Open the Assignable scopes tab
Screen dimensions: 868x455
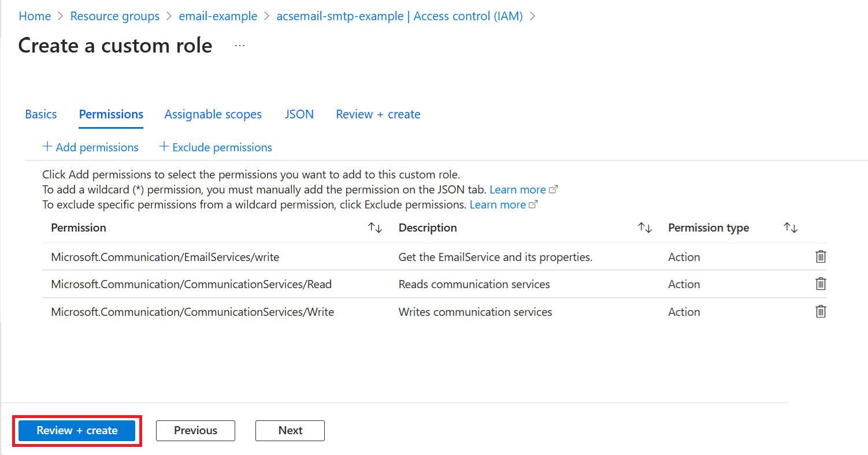(213, 114)
